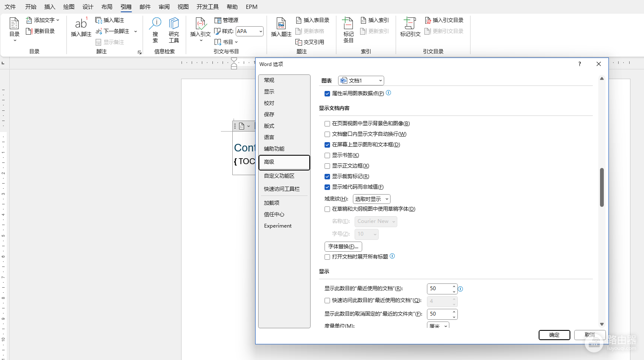
Task: Open the 度量单位 dropdown
Action: [438, 325]
